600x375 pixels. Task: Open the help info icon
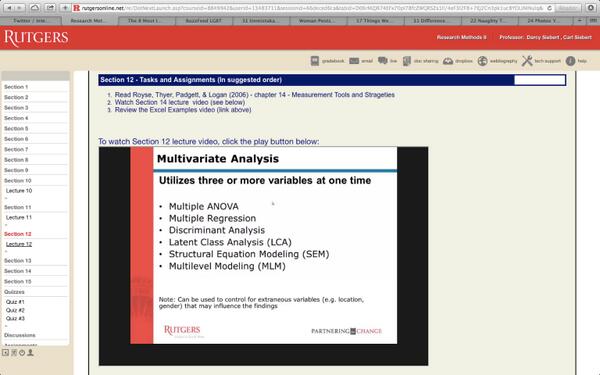pos(571,60)
